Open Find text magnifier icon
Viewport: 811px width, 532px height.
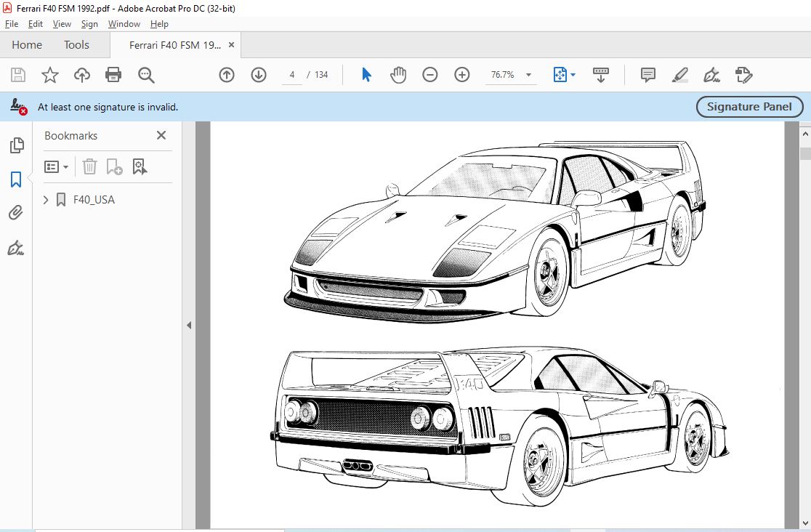[x=146, y=75]
